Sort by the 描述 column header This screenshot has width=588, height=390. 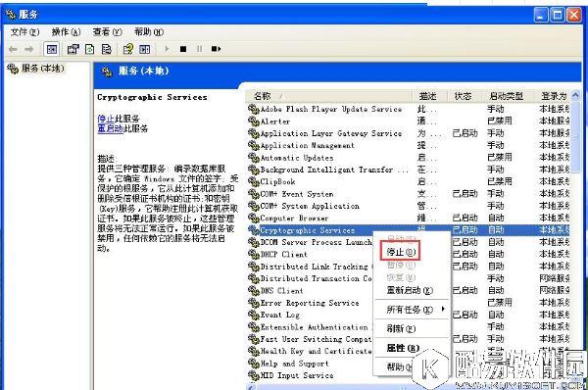coord(430,96)
